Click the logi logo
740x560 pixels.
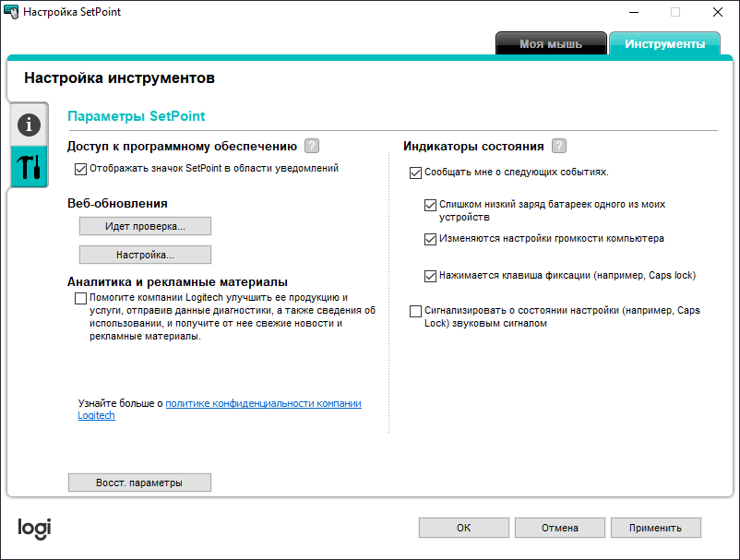pos(34,529)
